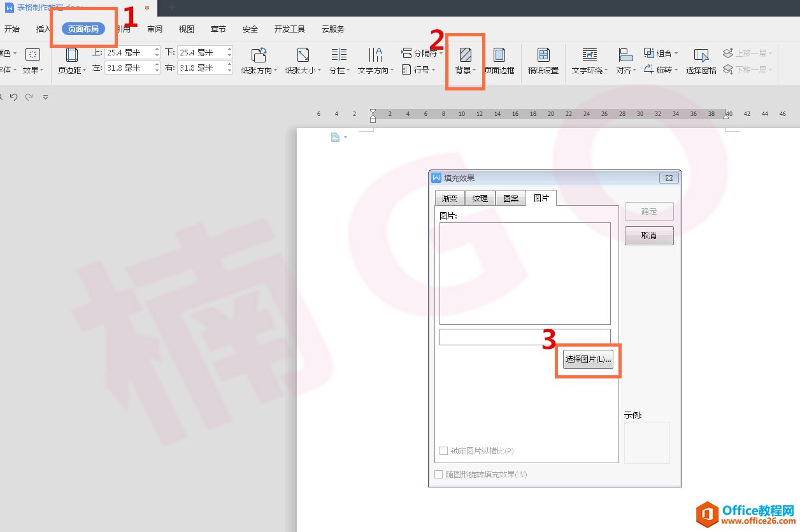Viewport: 800px width, 532px height.
Task: Switch to the 渐变 tab in dialog
Action: (x=450, y=198)
